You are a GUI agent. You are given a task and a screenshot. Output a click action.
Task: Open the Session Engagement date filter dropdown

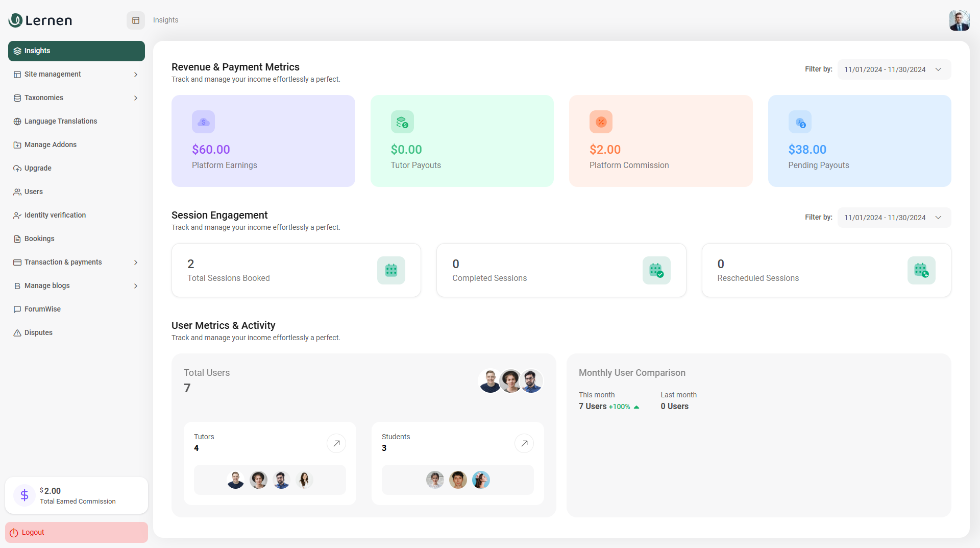pyautogui.click(x=894, y=218)
